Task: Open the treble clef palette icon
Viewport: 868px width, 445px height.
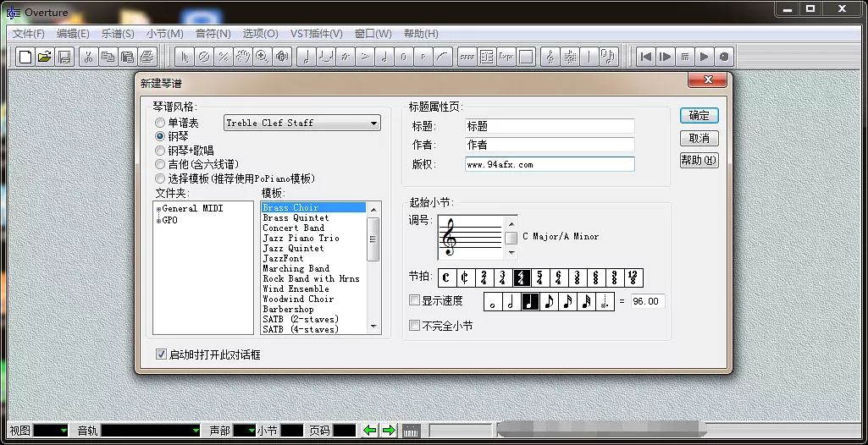Action: coord(550,57)
